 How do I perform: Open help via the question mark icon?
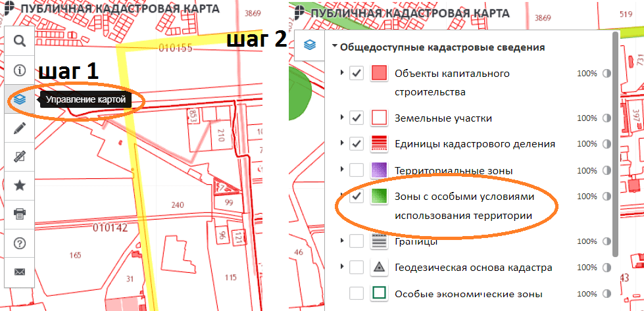click(x=20, y=243)
